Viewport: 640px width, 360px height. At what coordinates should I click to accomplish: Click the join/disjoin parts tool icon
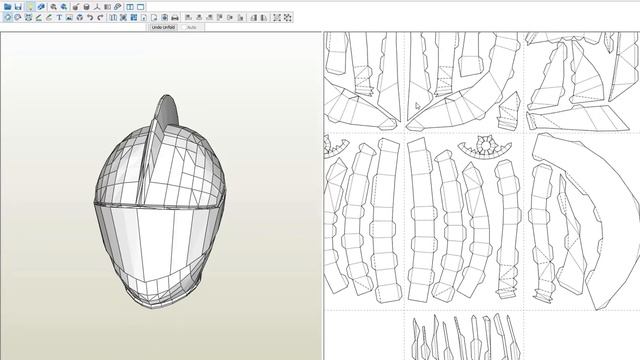tap(28, 18)
